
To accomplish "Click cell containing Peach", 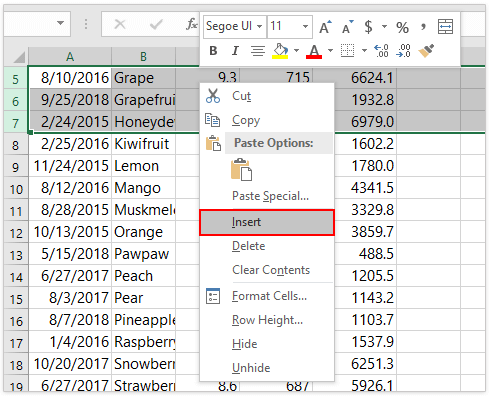I will click(143, 276).
